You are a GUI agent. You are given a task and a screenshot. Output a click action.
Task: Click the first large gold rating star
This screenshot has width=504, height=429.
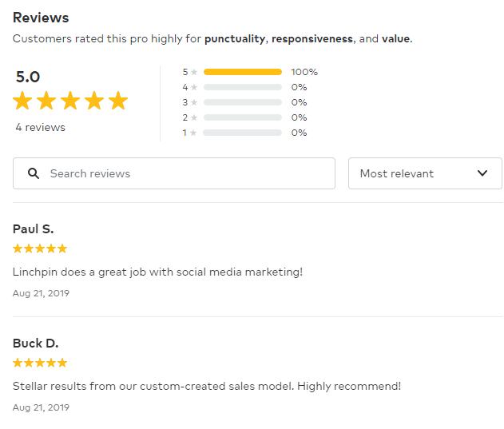coord(22,101)
